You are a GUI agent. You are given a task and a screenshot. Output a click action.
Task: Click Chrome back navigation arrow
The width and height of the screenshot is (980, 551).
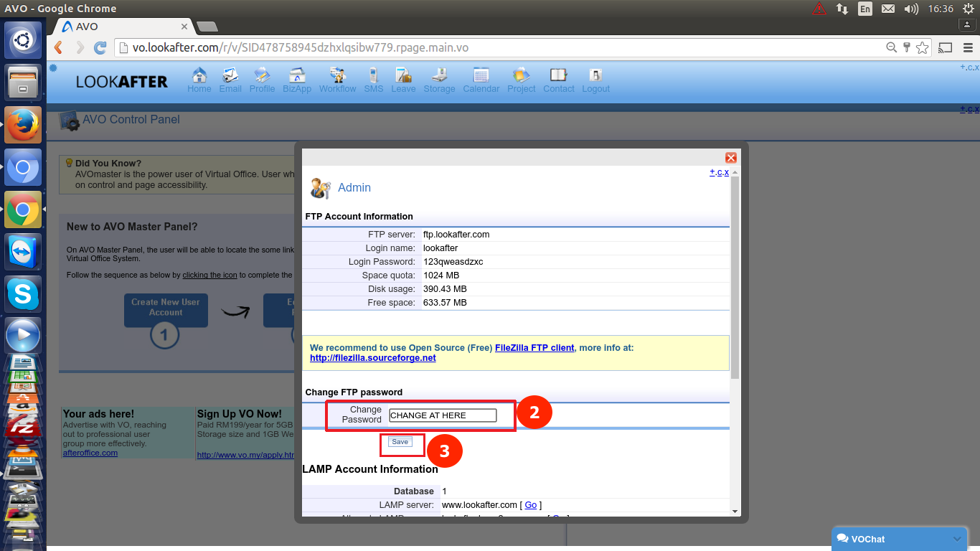59,48
